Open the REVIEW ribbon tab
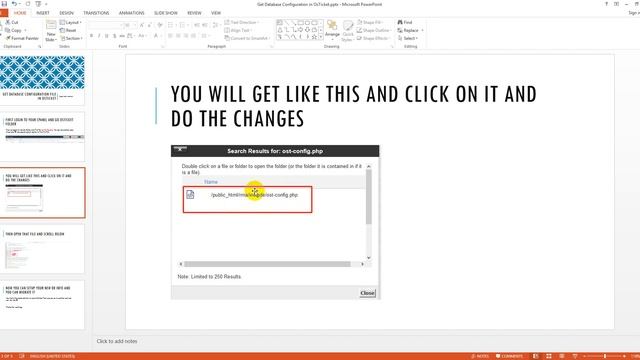Screen dimensions: 640x360 click(x=194, y=13)
